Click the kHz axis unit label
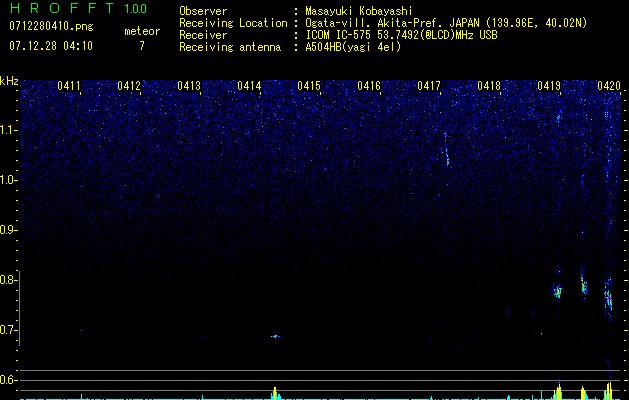Screen dimensions: 629x400 click(x=9, y=81)
